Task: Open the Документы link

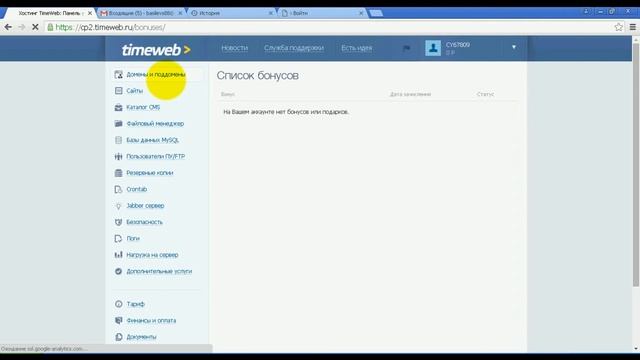Action: pyautogui.click(x=142, y=337)
